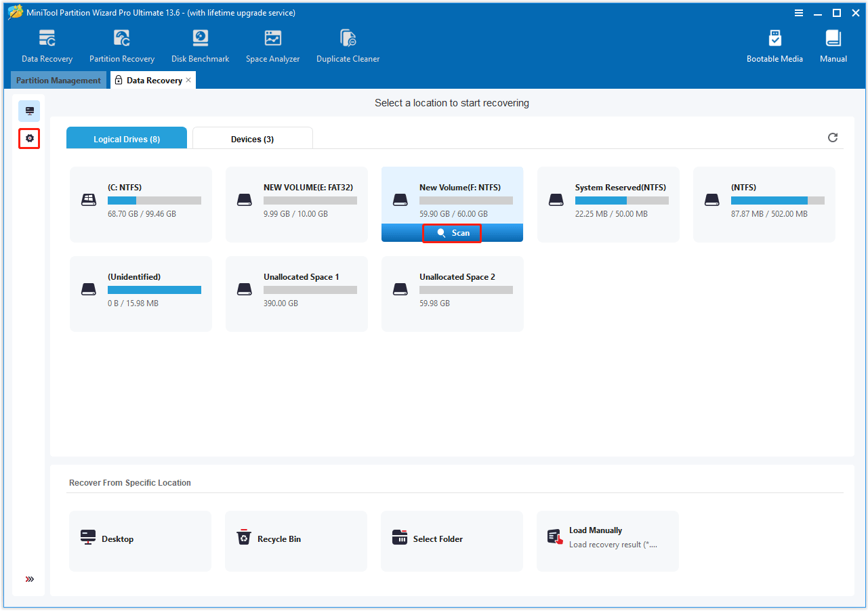Screen dimensions: 868x611
Task: Open the hamburger menu at top right
Action: click(799, 12)
